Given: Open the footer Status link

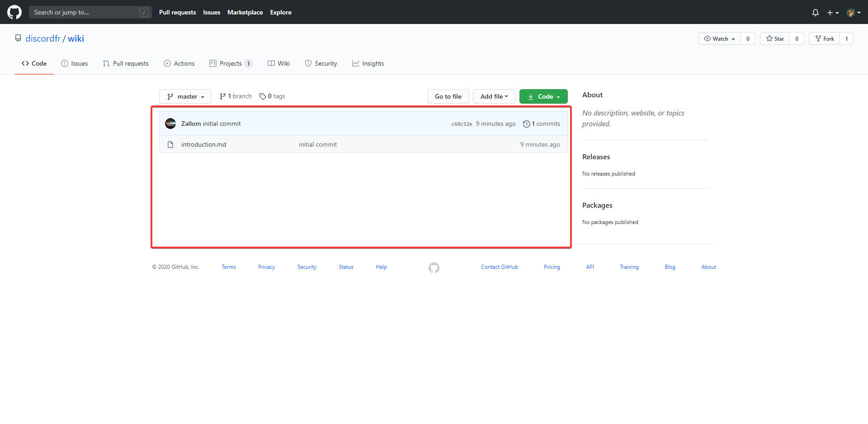Looking at the screenshot, I should click(346, 267).
